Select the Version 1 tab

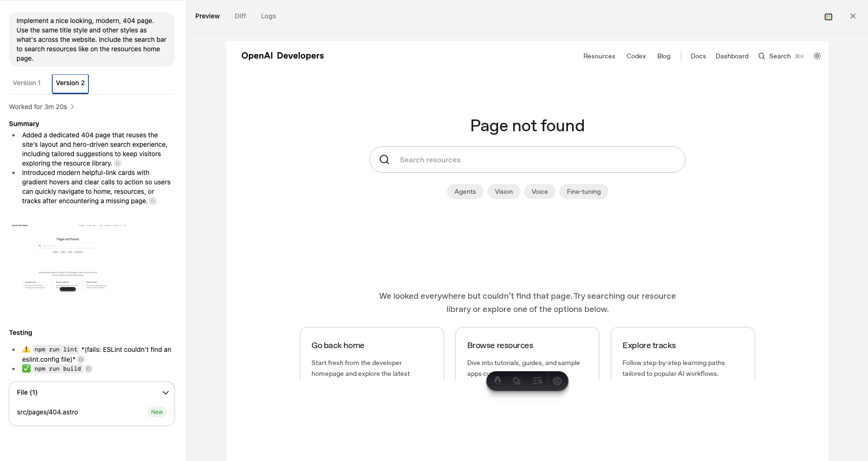click(x=27, y=83)
